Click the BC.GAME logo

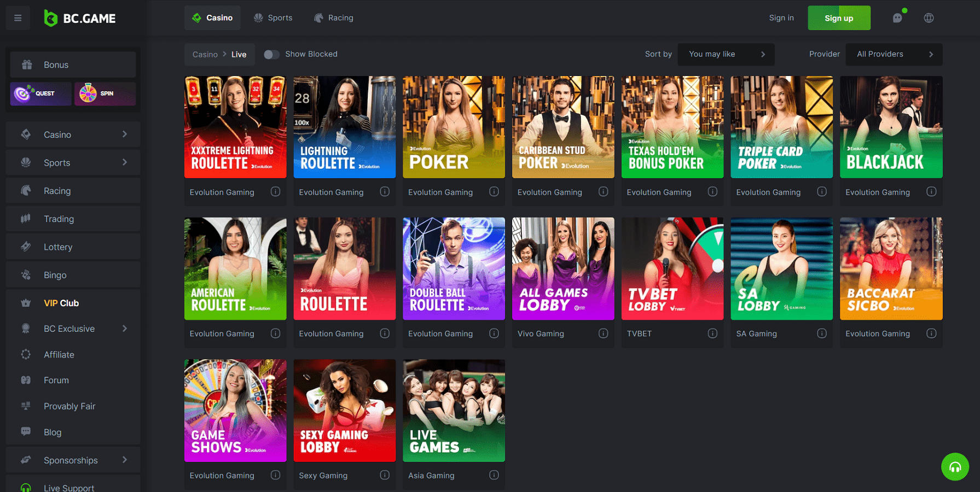[80, 18]
